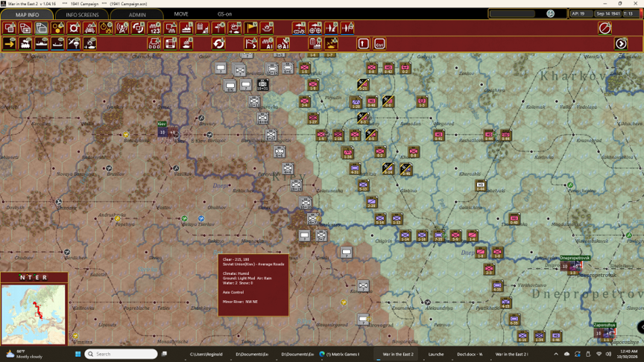The image size is (644, 362).
Task: Toggle the weather cloud and sun icon
Action: tap(235, 28)
